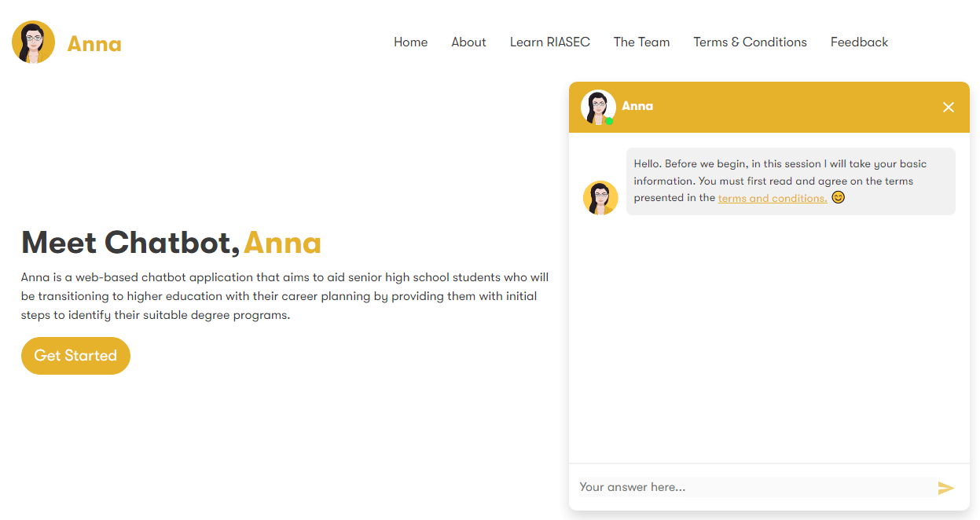Click Anna's avatar in the chat window header

point(598,106)
